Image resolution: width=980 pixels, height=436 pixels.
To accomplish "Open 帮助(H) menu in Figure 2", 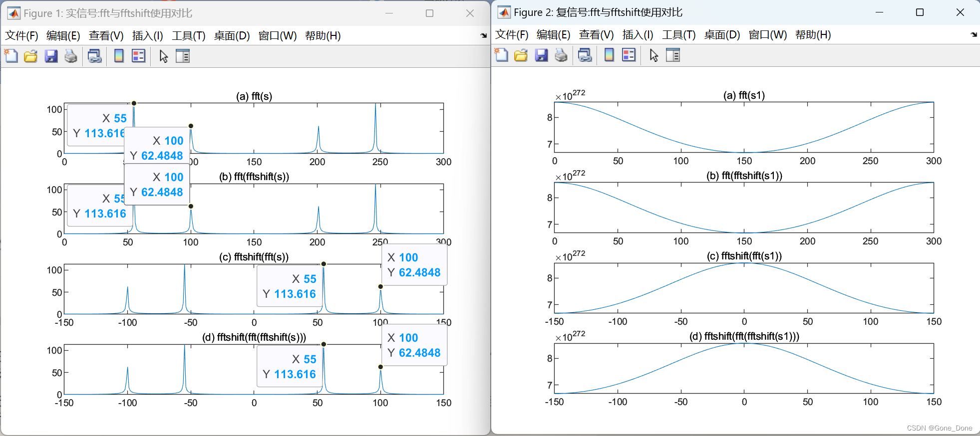I will (x=813, y=35).
